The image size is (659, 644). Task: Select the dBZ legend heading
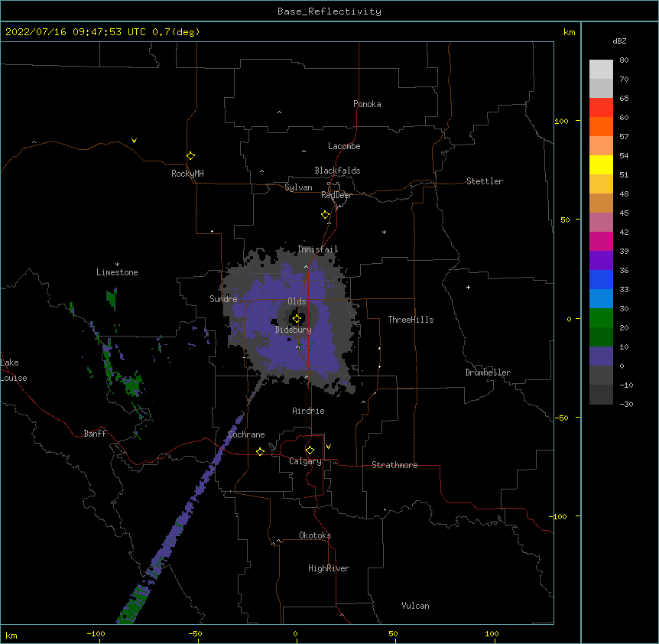(619, 41)
